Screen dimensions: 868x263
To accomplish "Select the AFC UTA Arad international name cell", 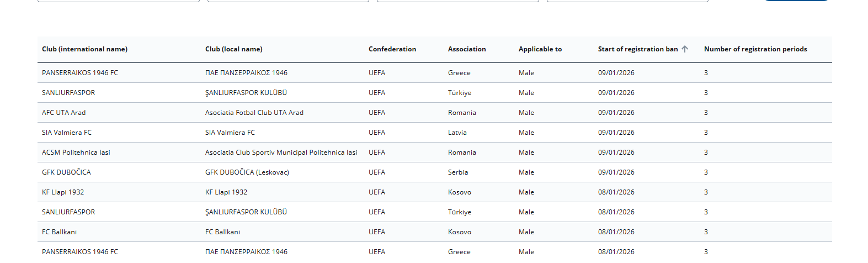I will pos(63,113).
